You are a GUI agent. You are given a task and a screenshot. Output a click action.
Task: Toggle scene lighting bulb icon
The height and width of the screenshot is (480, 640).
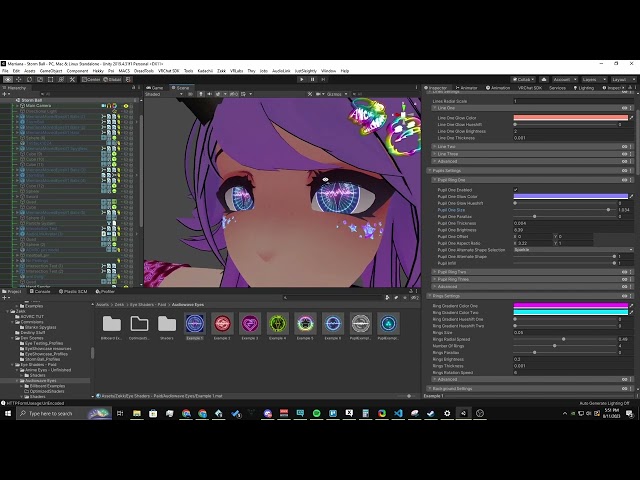200,94
